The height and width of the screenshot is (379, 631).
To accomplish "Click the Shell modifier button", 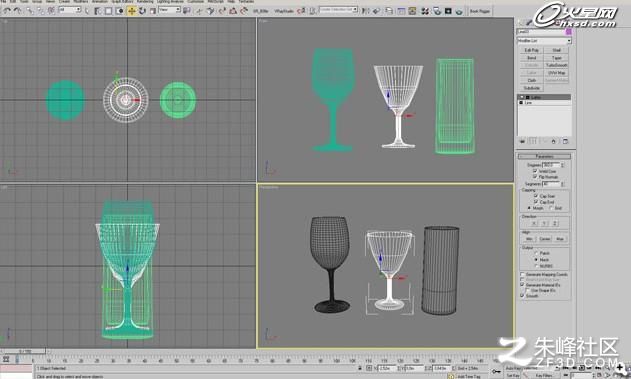I will click(557, 50).
